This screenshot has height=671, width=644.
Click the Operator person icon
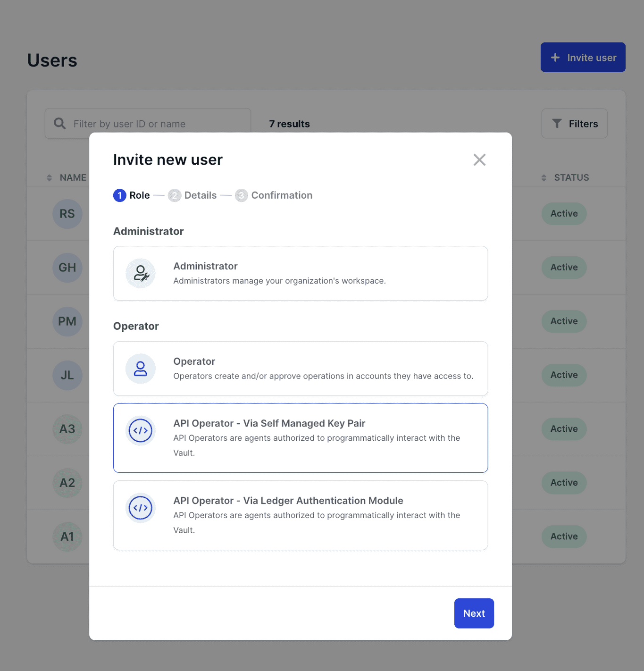point(140,369)
